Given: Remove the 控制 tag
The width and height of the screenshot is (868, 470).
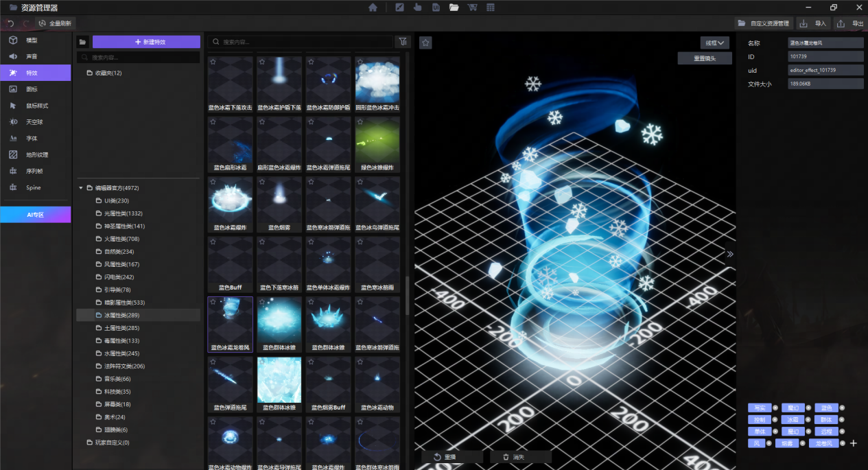Looking at the screenshot, I should 775,419.
